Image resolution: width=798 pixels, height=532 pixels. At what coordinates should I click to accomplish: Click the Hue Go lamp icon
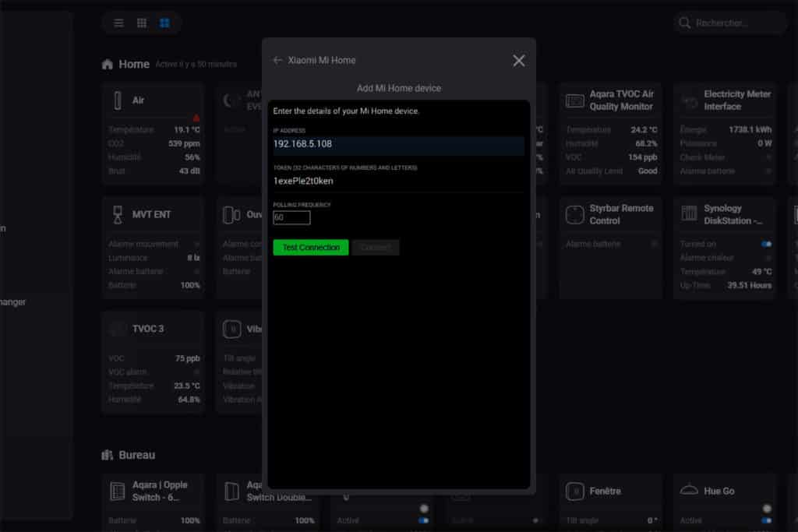tap(689, 490)
